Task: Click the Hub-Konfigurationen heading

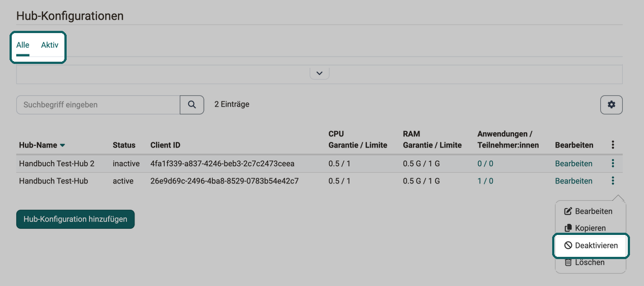Action: (70, 16)
